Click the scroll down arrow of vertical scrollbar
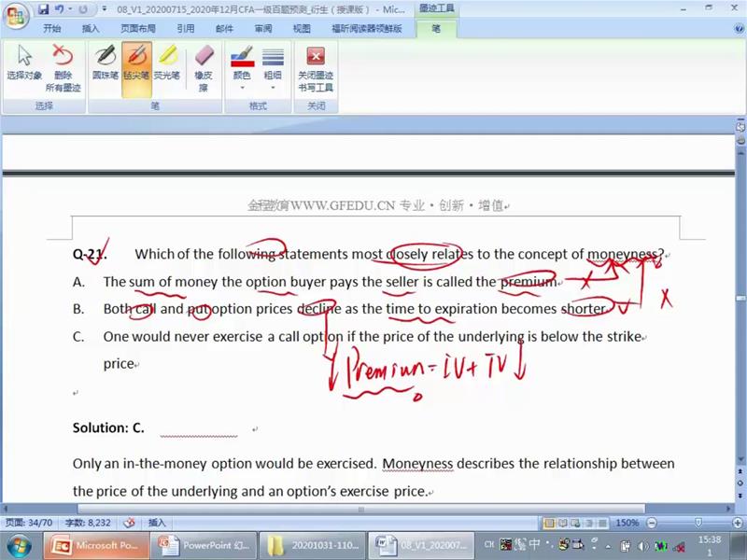This screenshot has height=560, width=747. tap(740, 459)
